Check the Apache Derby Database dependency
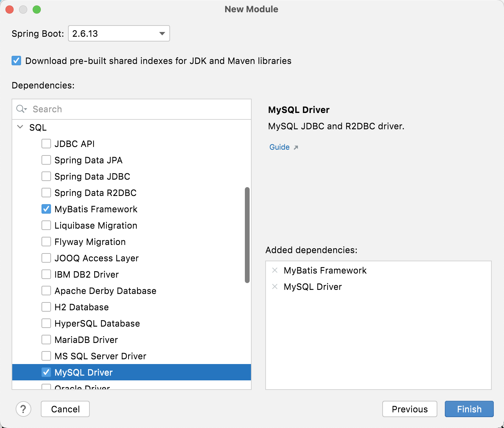 pos(46,291)
